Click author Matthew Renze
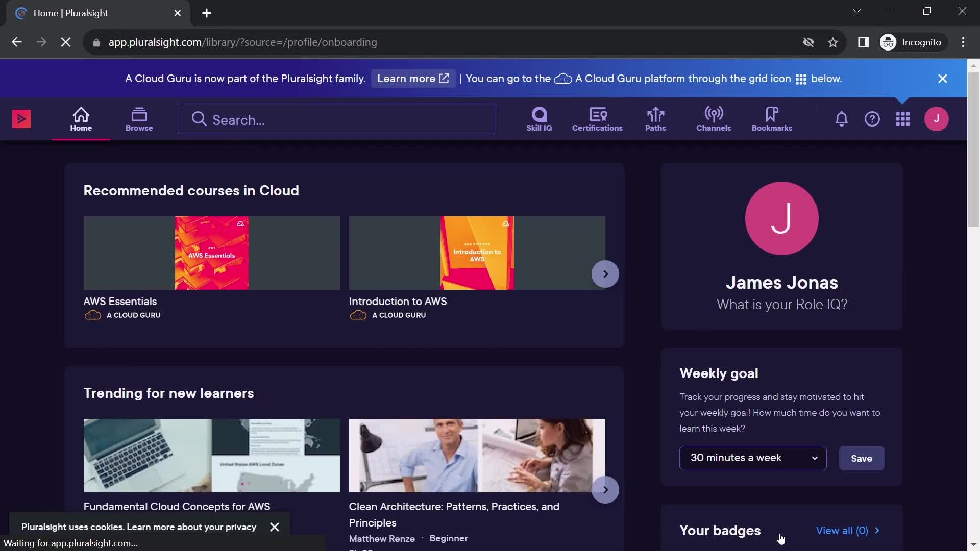Viewport: 980px width, 551px height. tap(382, 538)
